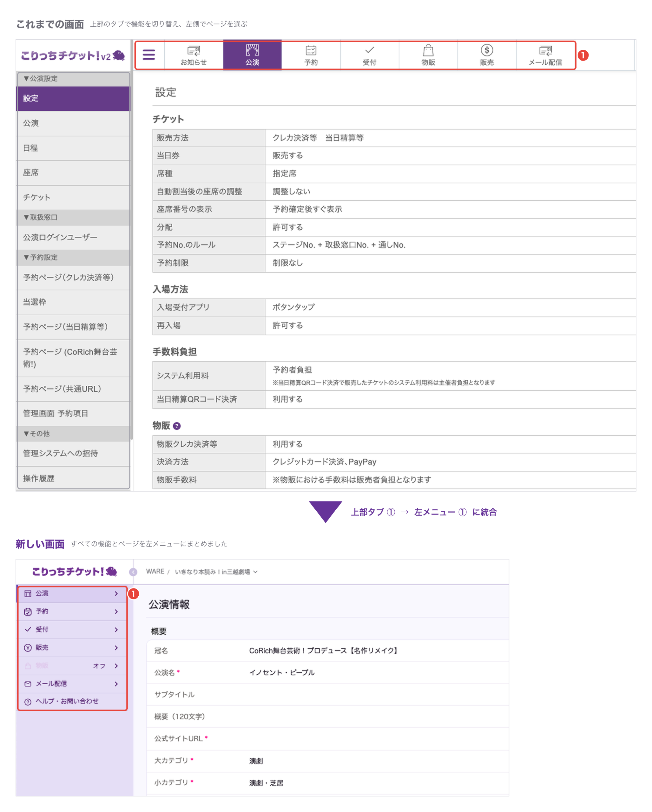Collapse the ▼公演設定 section
Image resolution: width=652 pixels, height=812 pixels.
(73, 79)
